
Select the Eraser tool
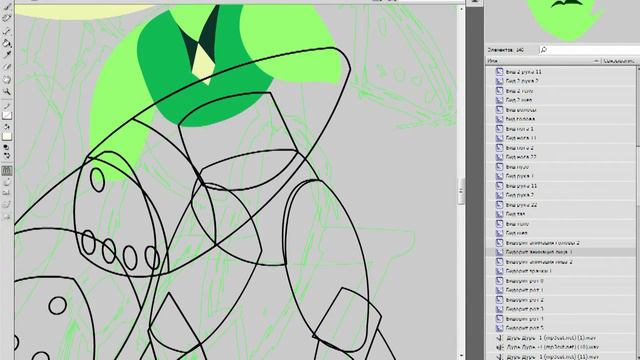tap(7, 67)
